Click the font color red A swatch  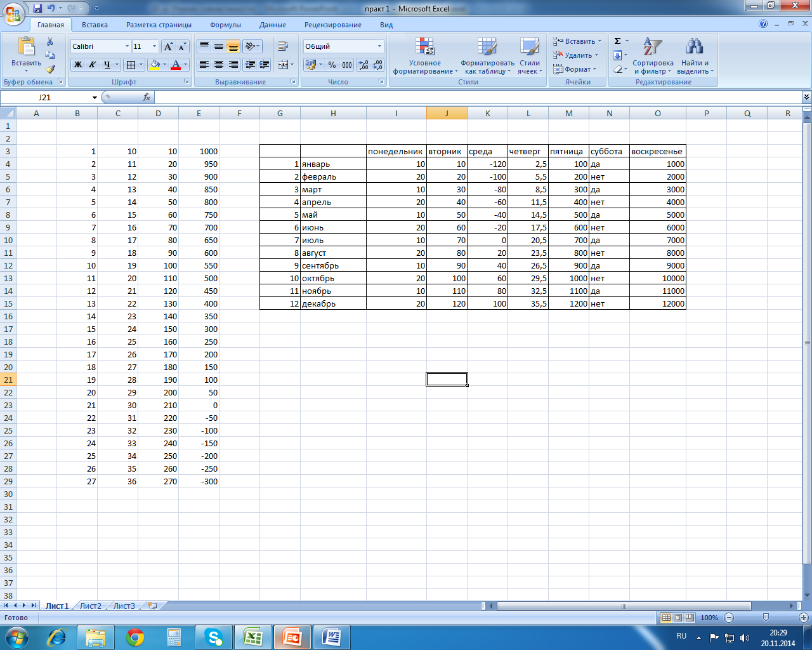pyautogui.click(x=176, y=65)
